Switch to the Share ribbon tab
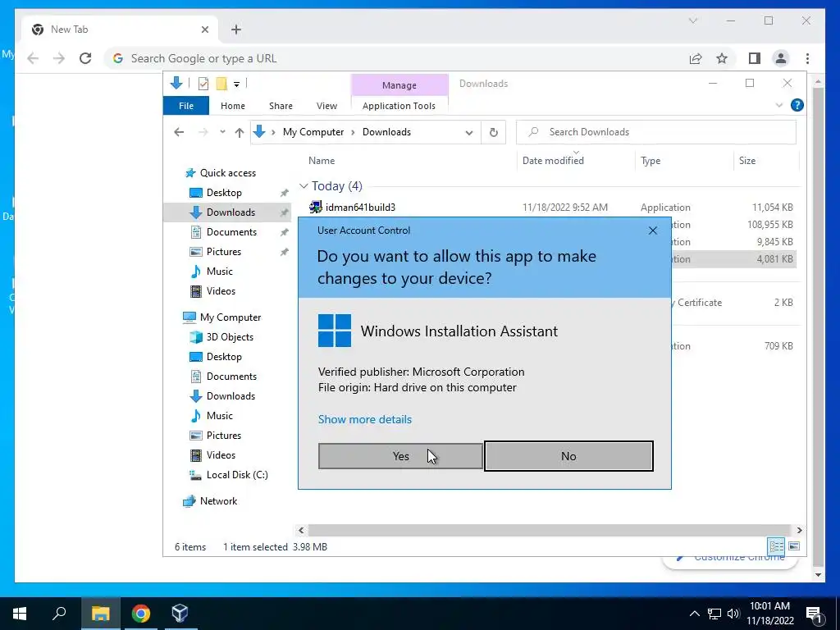This screenshot has height=630, width=840. pos(281,106)
